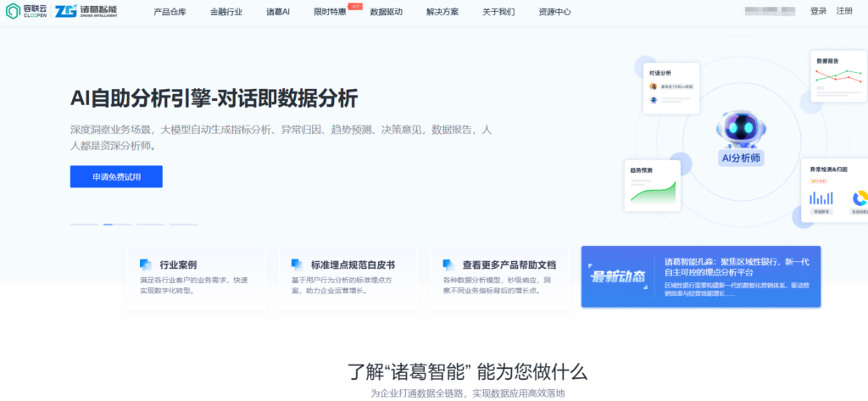Image resolution: width=868 pixels, height=401 pixels.
Task: Click the line chart in 数据报告 card
Action: point(838,76)
